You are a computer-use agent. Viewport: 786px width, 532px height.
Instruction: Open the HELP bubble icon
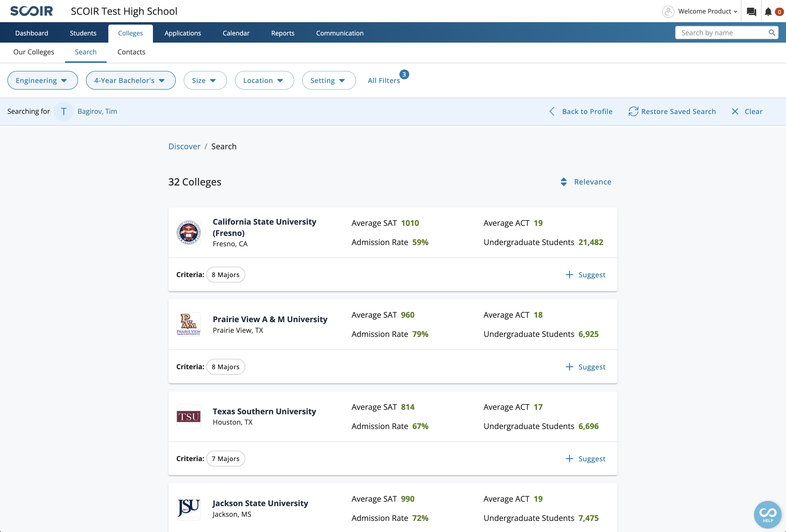[767, 515]
